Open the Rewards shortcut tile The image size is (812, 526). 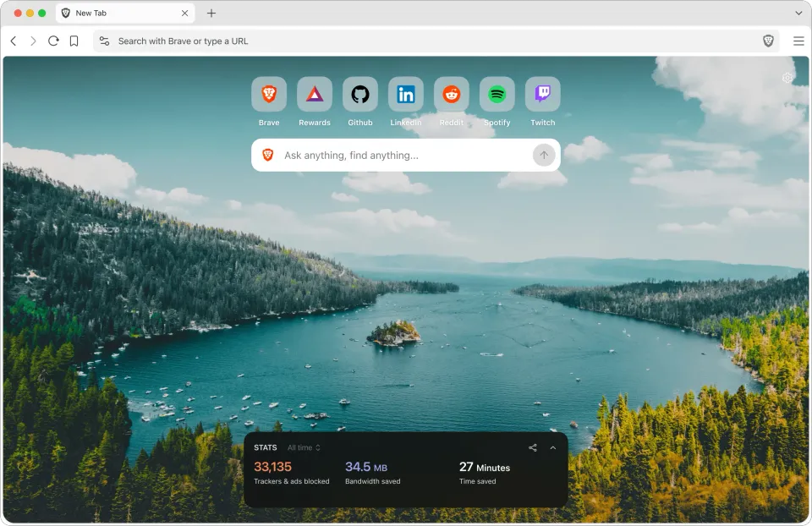315,95
